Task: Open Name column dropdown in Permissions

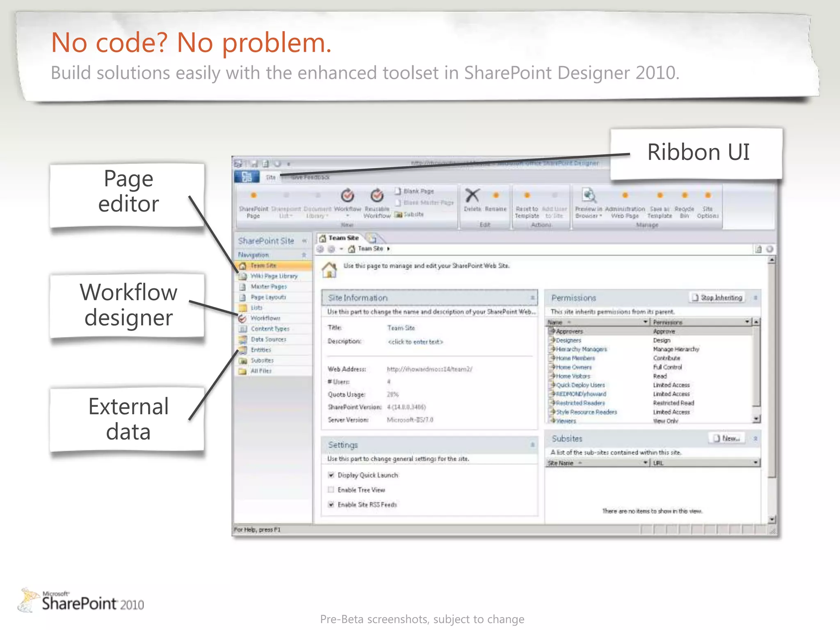Action: click(x=645, y=322)
